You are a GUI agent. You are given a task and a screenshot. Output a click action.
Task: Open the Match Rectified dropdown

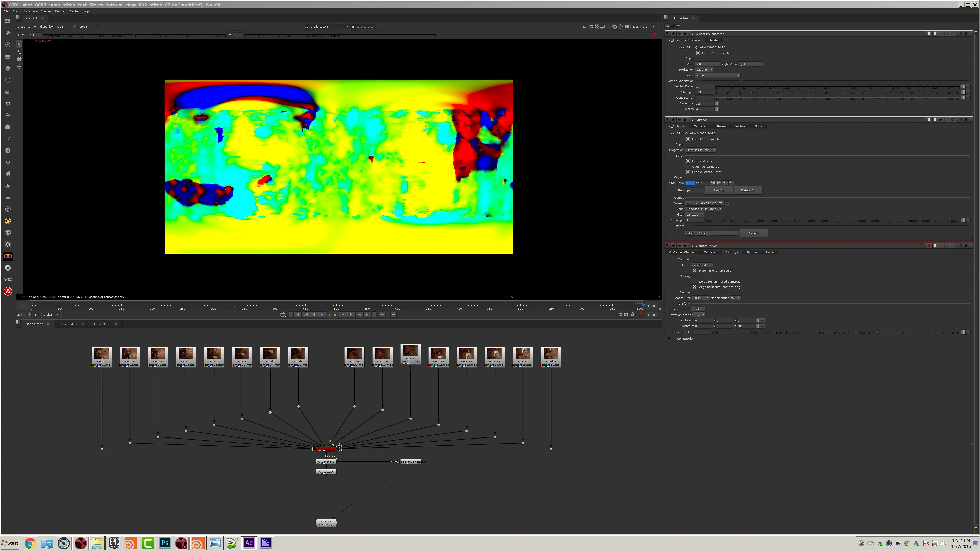[702, 265]
